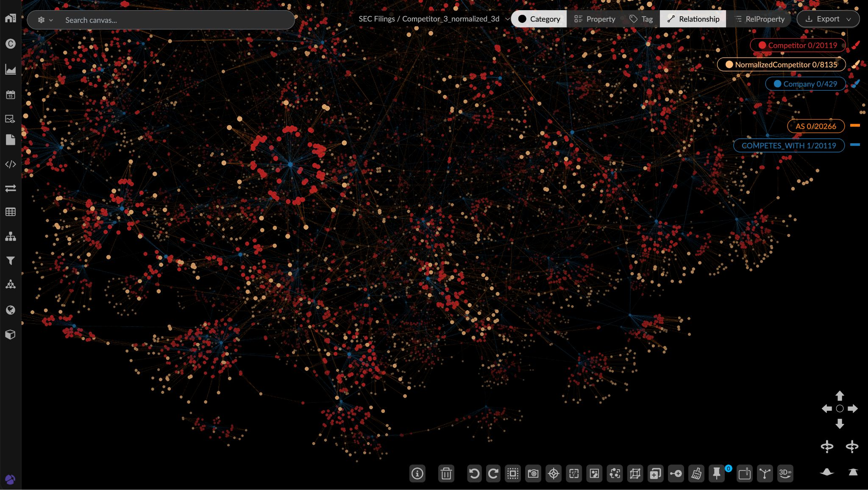Open the filter funnel in sidebar

(11, 261)
